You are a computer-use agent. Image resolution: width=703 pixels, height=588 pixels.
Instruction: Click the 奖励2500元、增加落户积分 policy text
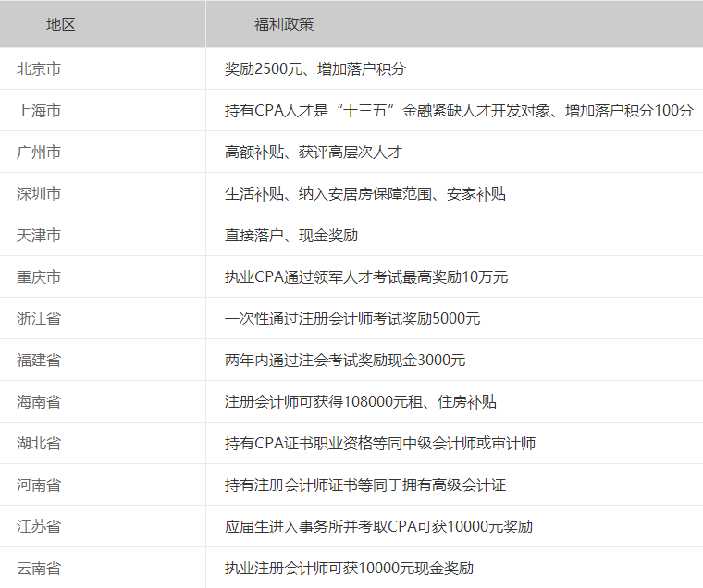point(314,68)
